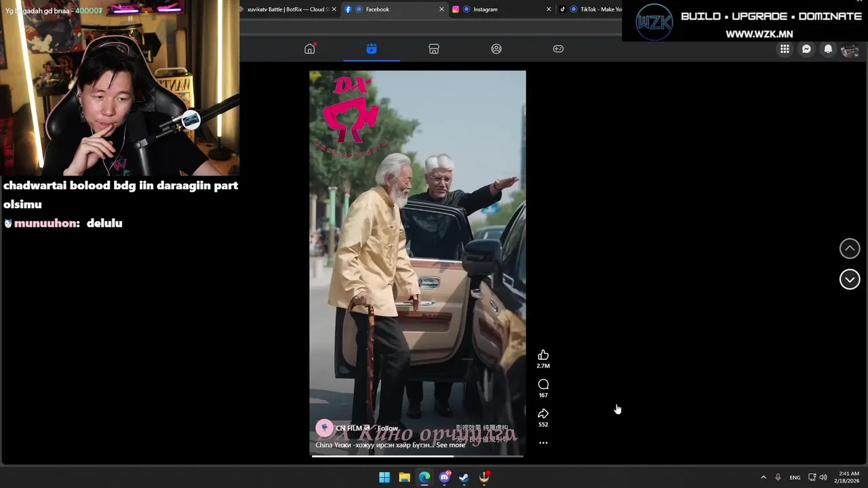Click the 2.7M likes count

[543, 366]
